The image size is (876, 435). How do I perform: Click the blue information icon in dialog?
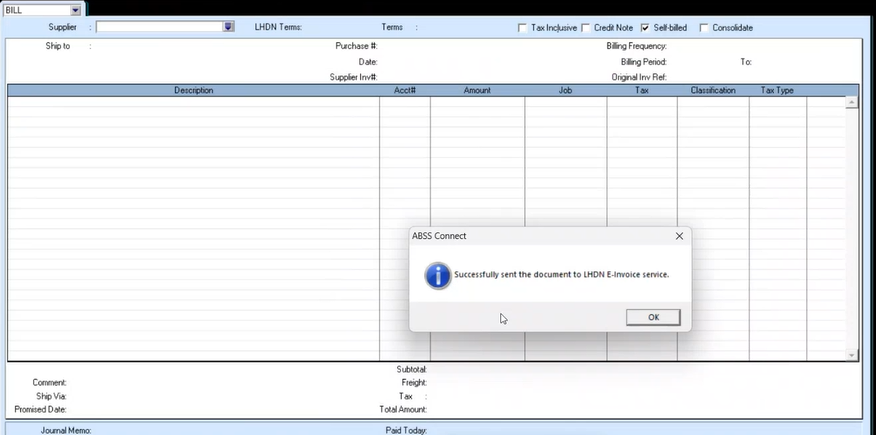tap(437, 275)
